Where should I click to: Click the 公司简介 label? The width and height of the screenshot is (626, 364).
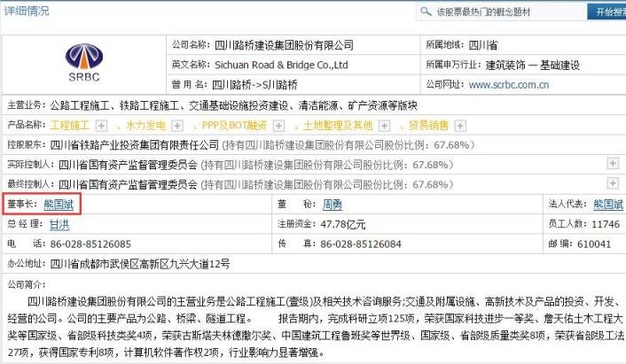click(x=27, y=284)
